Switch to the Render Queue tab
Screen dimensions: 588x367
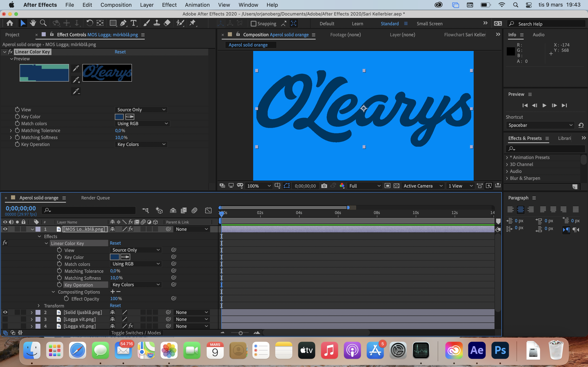[96, 198]
